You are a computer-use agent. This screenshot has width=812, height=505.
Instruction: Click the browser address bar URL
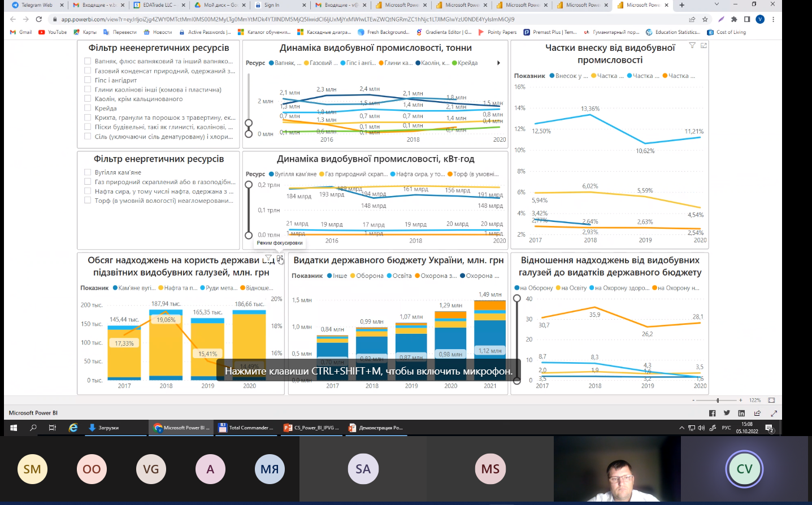click(x=288, y=19)
